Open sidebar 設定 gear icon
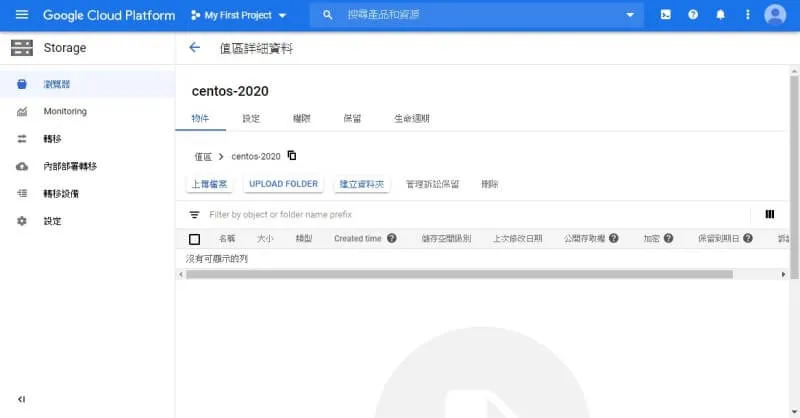800x418 pixels. click(x=22, y=221)
